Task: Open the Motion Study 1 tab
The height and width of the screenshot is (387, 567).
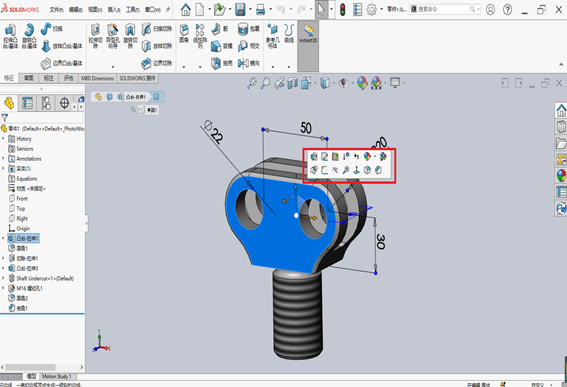Action: point(56,377)
